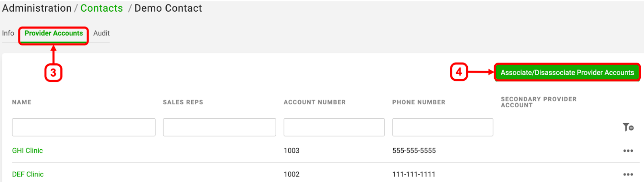Open the DEF Clinic account link
The image size is (644, 182).
point(28,174)
